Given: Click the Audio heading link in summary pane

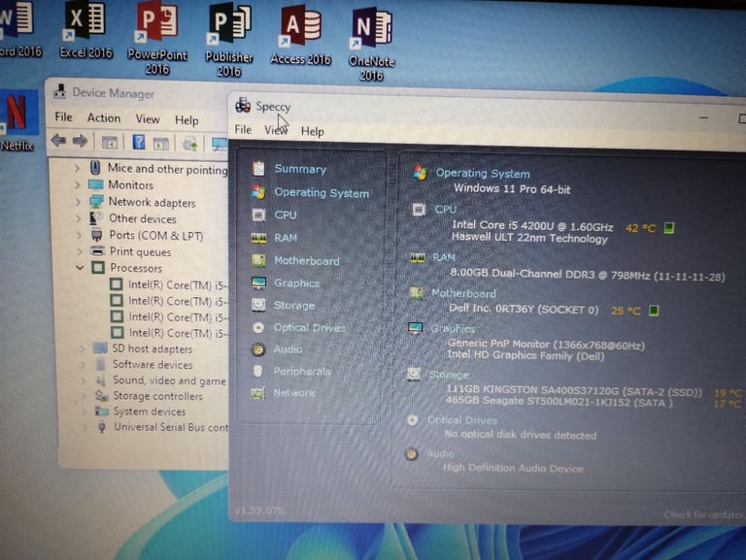Looking at the screenshot, I should point(440,453).
